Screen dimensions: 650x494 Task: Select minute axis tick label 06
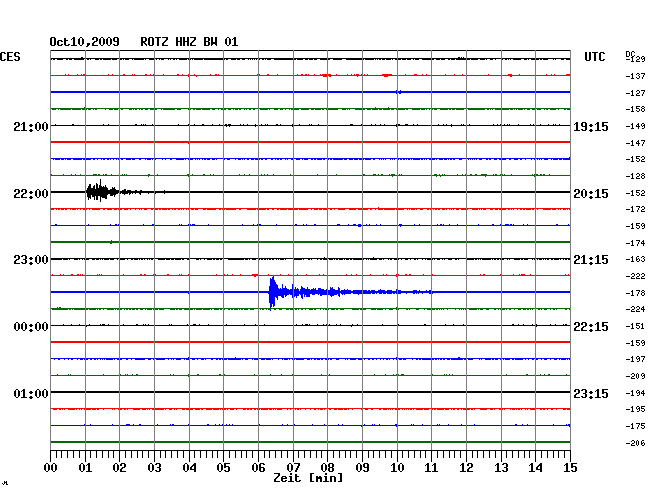258,468
